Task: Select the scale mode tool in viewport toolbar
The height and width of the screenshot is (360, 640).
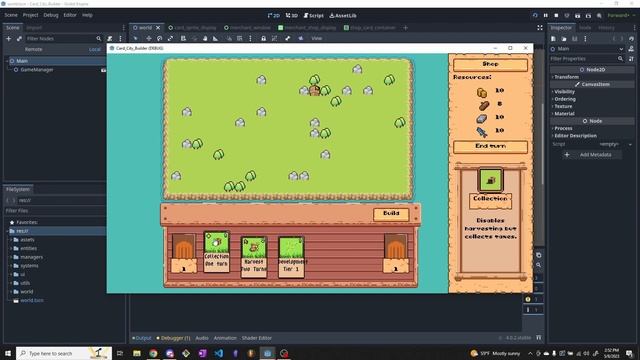Action: [x=170, y=38]
